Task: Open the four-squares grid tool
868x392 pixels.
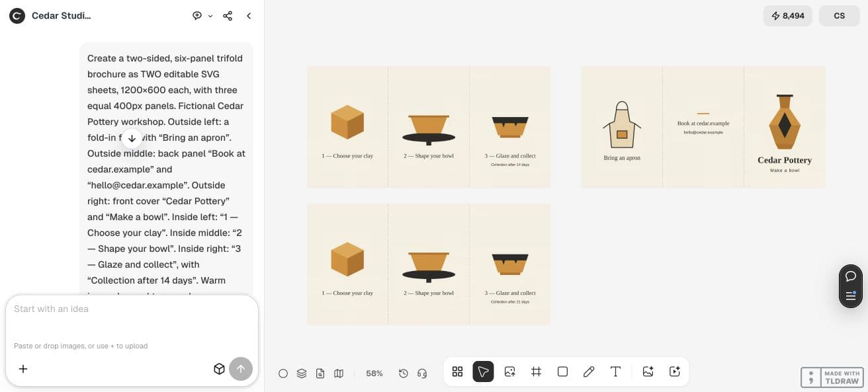Action: 457,372
